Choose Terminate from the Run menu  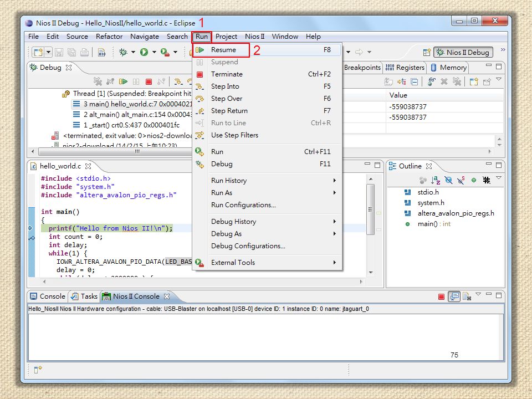point(266,74)
